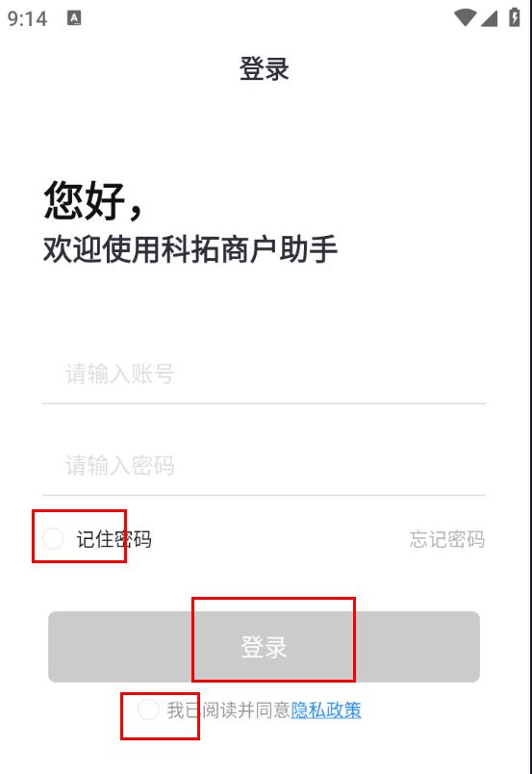Focus the 请输入账号 account field

tap(264, 374)
